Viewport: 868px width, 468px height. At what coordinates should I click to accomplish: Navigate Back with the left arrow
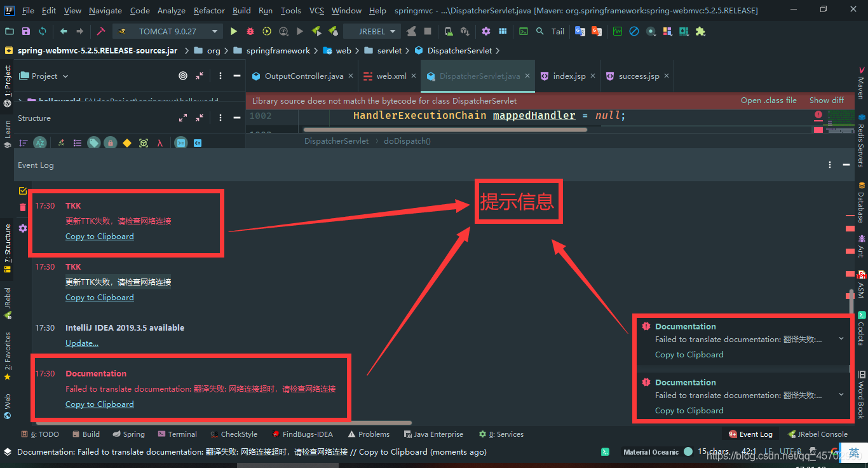point(64,31)
